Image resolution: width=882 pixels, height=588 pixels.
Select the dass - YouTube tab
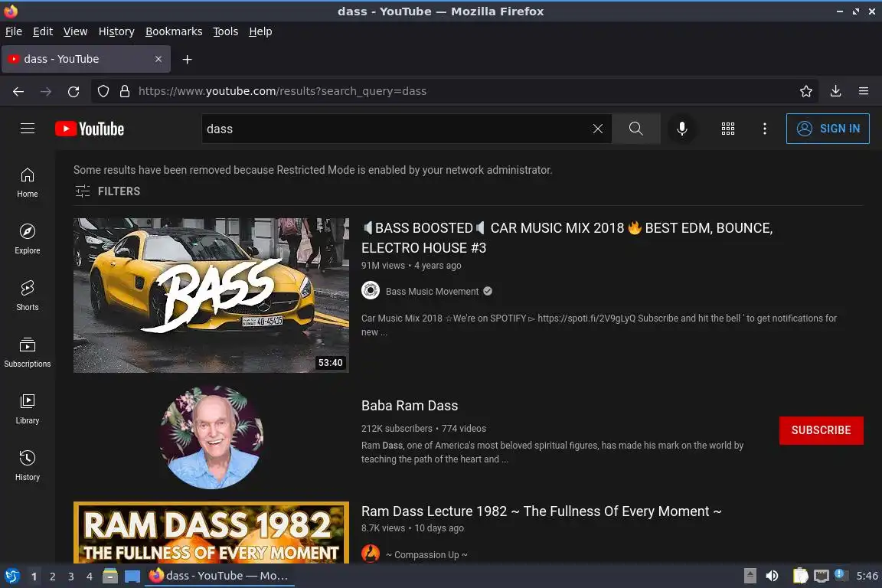[x=86, y=59]
